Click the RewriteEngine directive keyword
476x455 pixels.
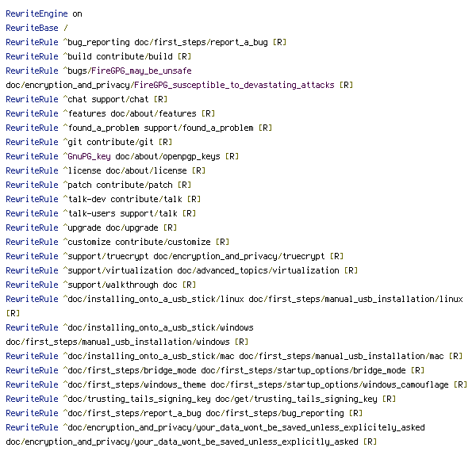tap(36, 13)
